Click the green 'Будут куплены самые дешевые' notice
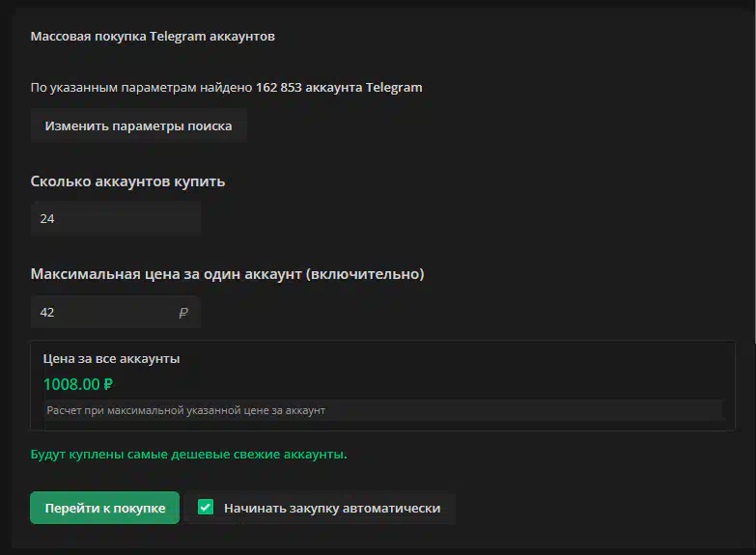The image size is (756, 555). (188, 454)
